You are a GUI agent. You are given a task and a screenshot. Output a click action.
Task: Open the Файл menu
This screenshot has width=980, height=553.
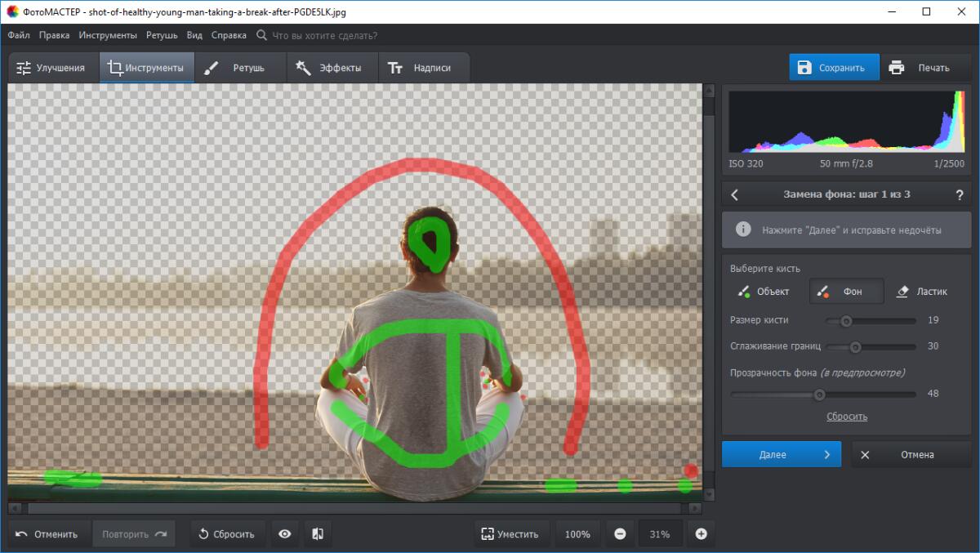click(x=19, y=35)
